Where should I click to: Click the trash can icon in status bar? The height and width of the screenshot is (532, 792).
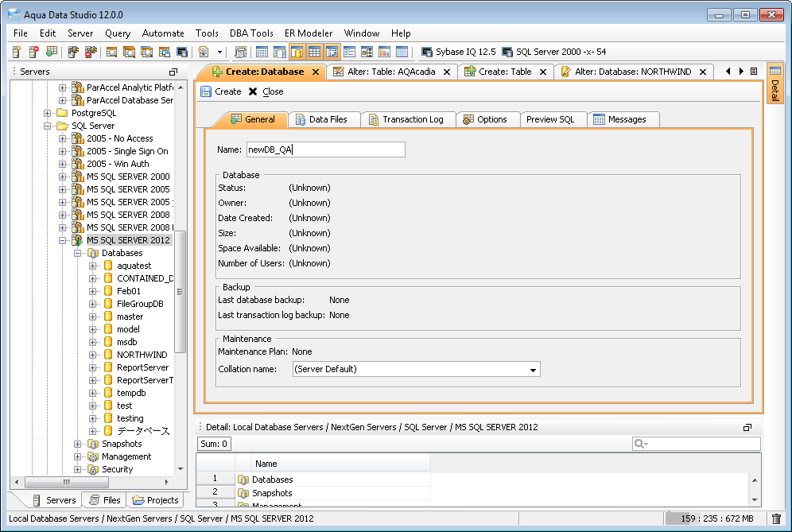tap(776, 518)
